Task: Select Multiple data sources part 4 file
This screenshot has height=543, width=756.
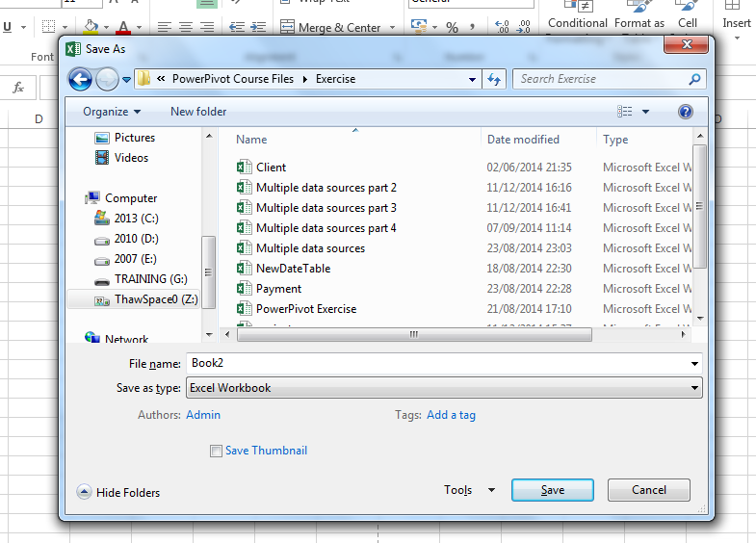Action: (326, 228)
